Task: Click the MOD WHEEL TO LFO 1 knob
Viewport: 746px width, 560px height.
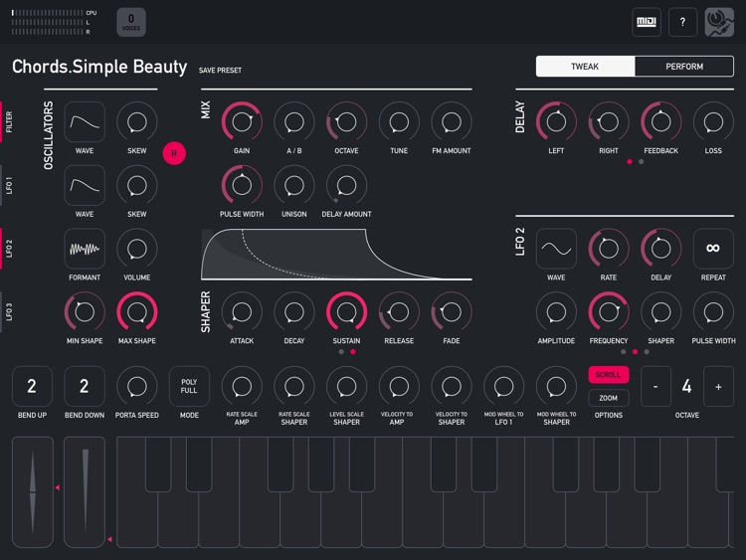Action: 504,386
